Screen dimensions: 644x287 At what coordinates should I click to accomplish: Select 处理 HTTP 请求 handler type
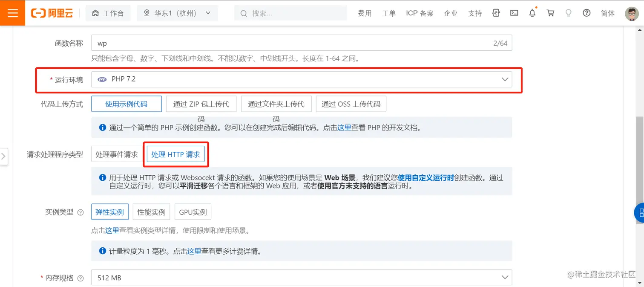point(176,154)
